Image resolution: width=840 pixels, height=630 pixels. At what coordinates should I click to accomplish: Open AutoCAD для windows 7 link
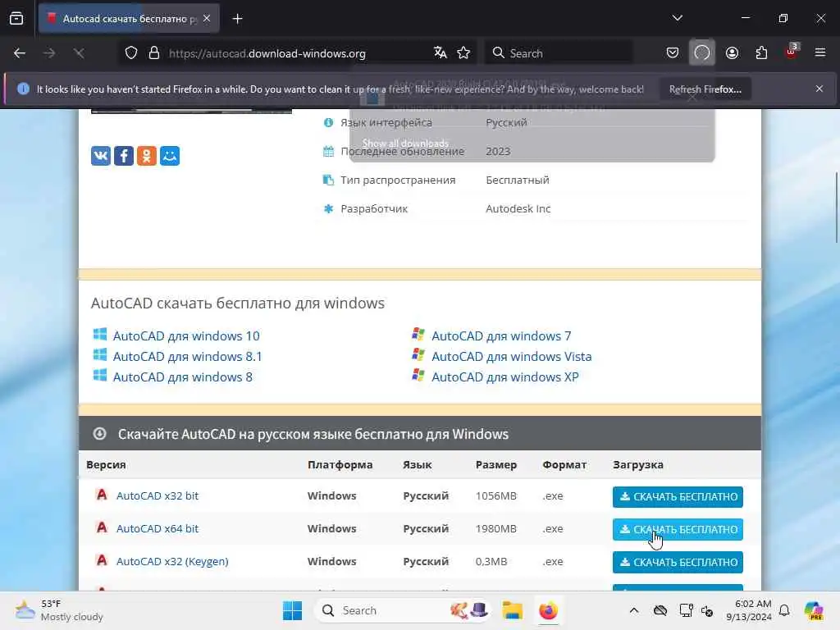tap(501, 336)
